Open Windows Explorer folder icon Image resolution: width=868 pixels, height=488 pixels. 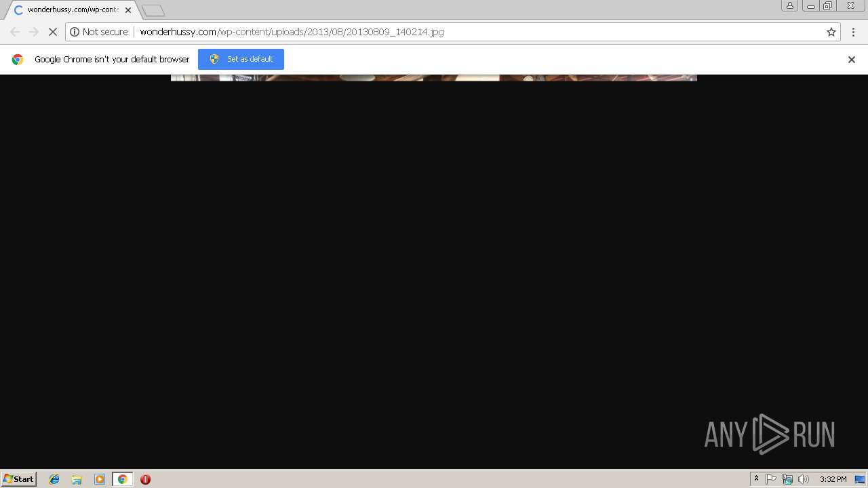(77, 479)
